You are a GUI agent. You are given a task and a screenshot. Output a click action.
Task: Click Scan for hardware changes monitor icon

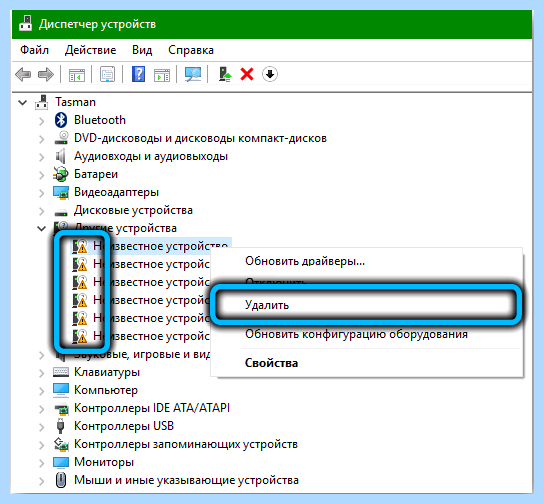[193, 74]
